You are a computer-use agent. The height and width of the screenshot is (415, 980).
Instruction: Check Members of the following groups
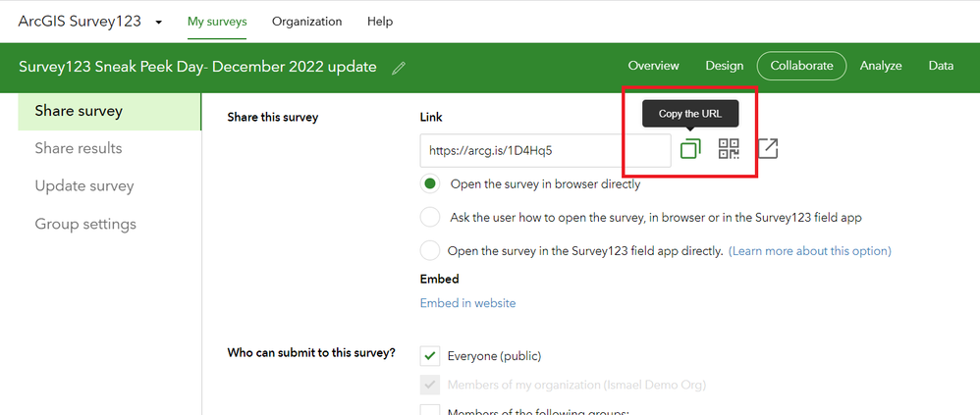click(x=429, y=411)
